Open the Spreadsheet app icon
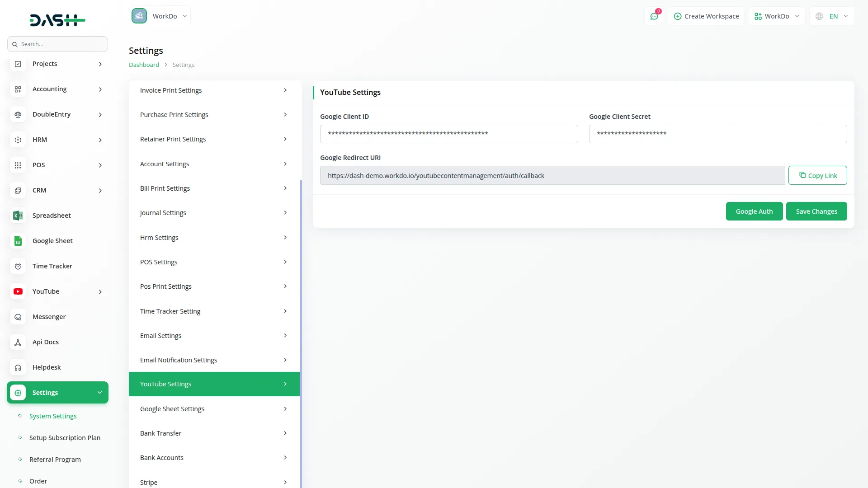The image size is (868, 488). point(18,216)
